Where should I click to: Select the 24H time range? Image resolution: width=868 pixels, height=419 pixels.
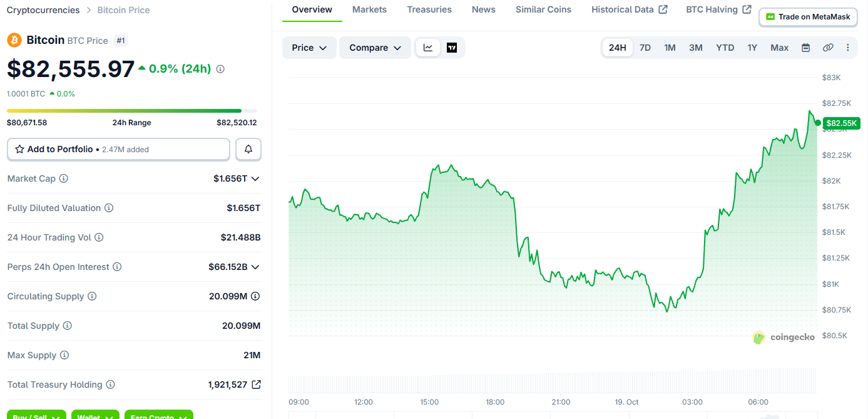click(618, 48)
